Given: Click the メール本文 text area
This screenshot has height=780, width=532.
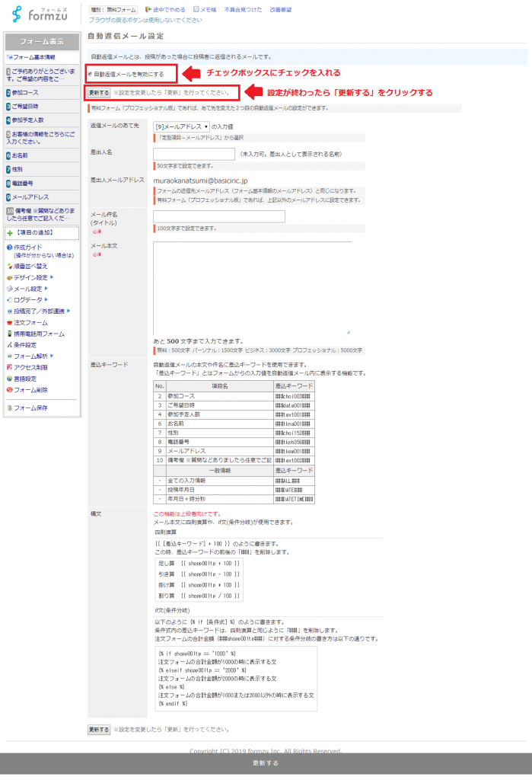Looking at the screenshot, I should (251, 288).
